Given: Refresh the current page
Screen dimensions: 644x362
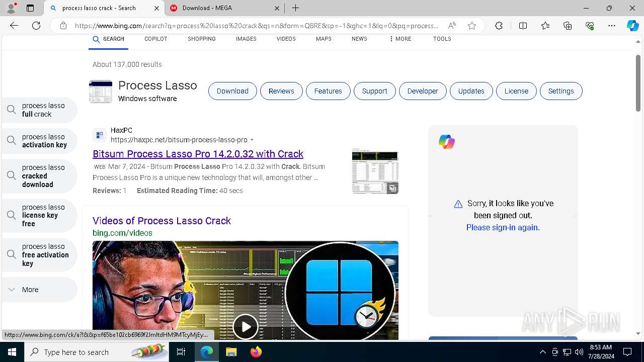Looking at the screenshot, I should (36, 26).
